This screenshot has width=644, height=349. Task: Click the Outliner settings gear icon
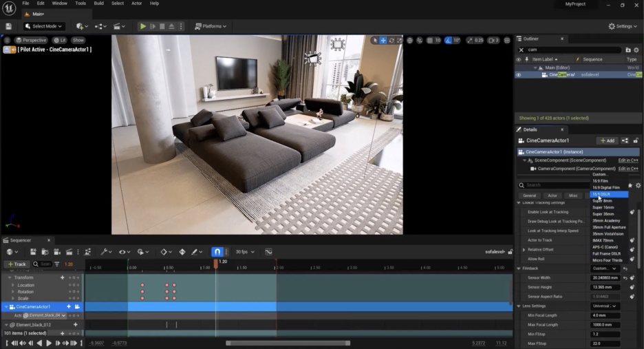[x=636, y=50]
